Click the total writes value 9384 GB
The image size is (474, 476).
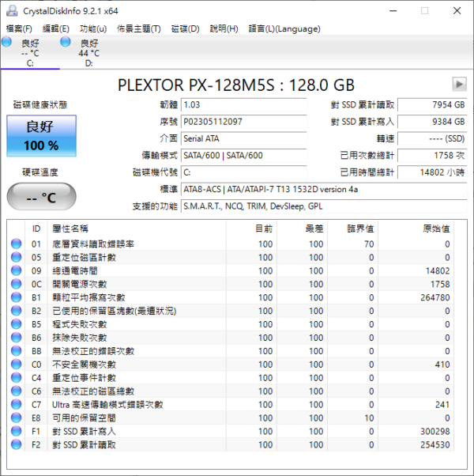click(432, 122)
